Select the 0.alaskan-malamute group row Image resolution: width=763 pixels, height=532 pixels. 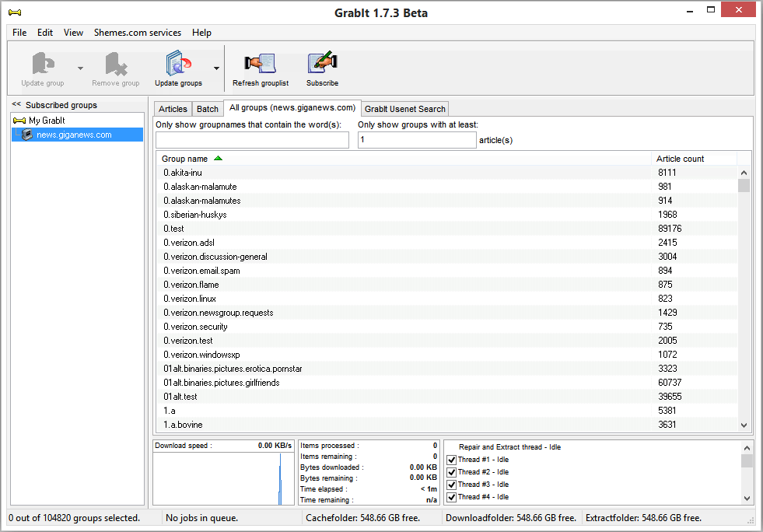pos(448,187)
